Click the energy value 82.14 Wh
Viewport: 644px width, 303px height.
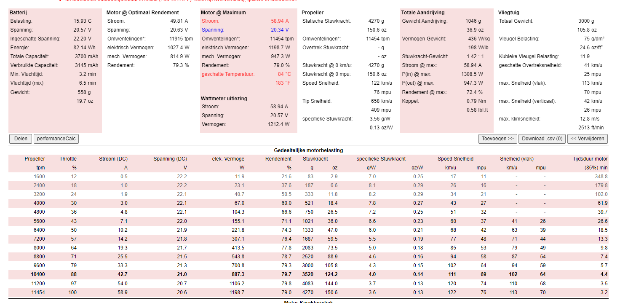[85, 48]
